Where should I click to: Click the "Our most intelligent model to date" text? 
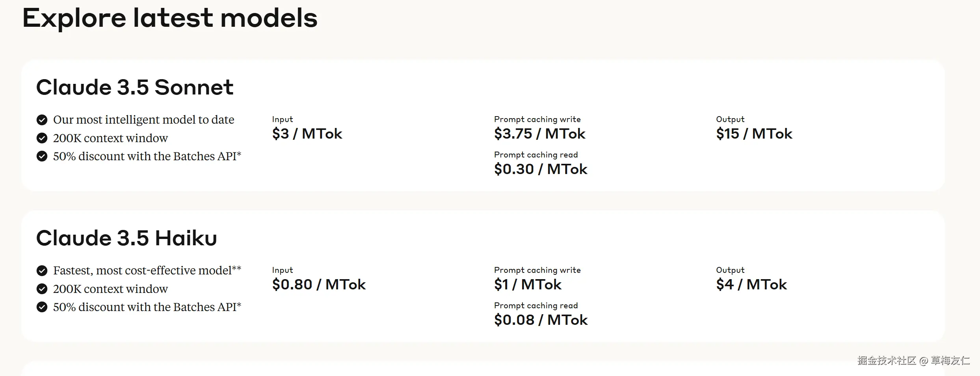143,120
